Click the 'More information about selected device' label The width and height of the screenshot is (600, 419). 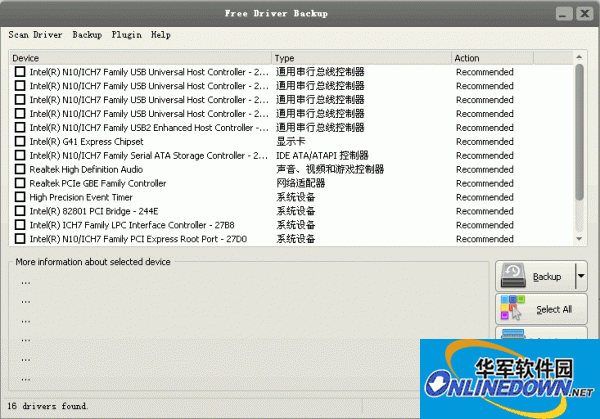[93, 262]
